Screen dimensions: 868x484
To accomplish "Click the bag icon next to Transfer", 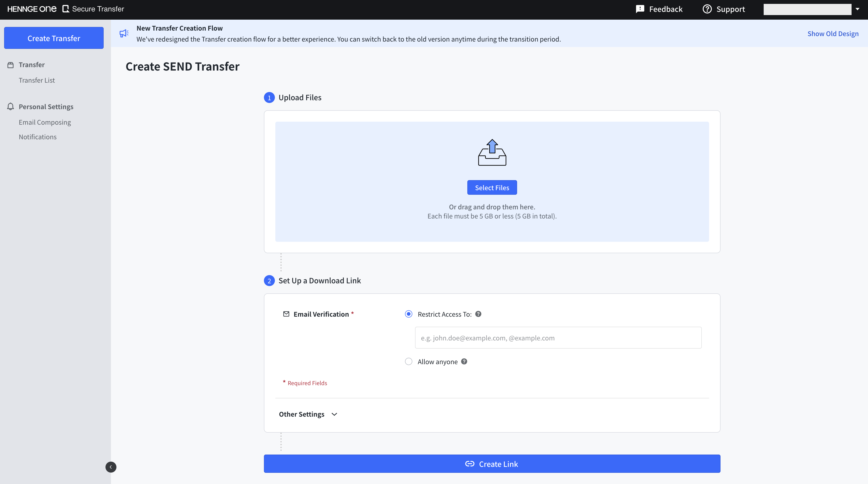I will pyautogui.click(x=11, y=65).
